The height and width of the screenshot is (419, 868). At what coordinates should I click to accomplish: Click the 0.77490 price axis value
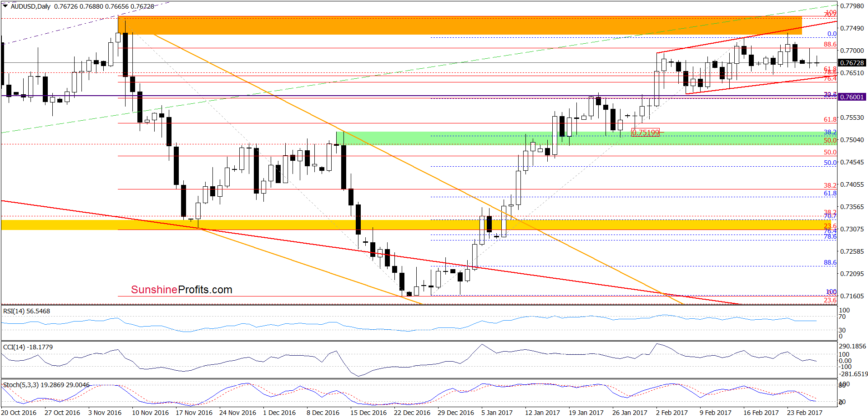tap(852, 28)
